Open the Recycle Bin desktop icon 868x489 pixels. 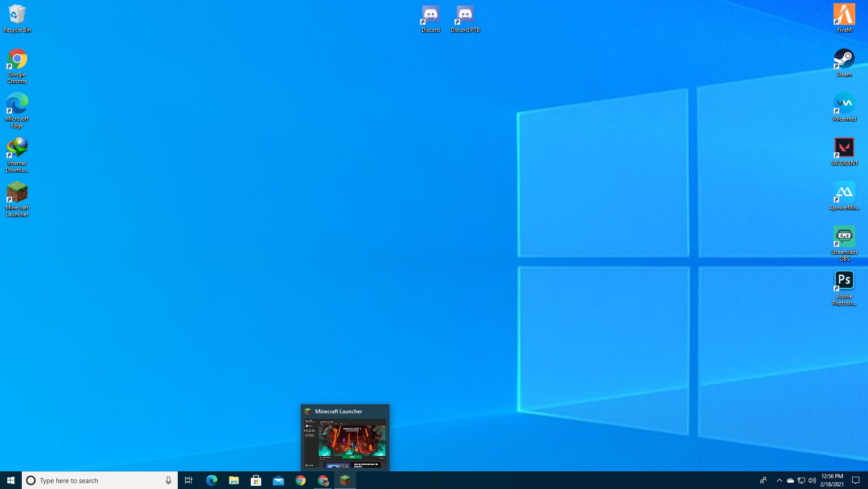click(x=17, y=18)
